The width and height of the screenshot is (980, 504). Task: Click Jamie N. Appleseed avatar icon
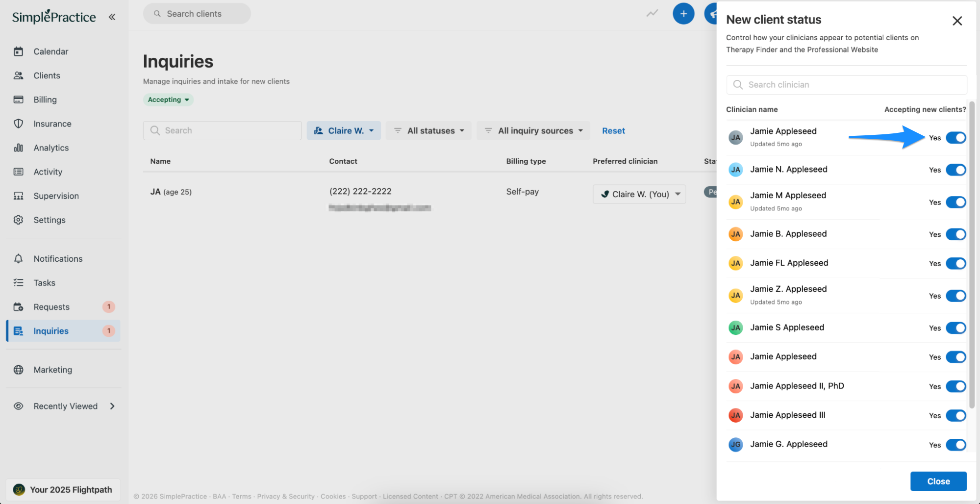click(735, 170)
